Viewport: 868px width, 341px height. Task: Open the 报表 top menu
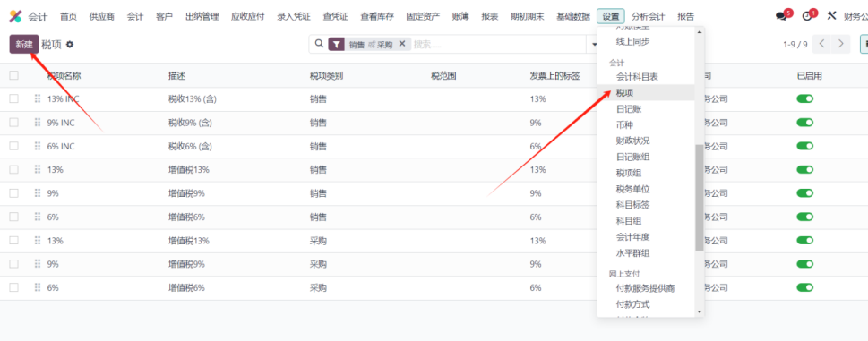point(490,17)
